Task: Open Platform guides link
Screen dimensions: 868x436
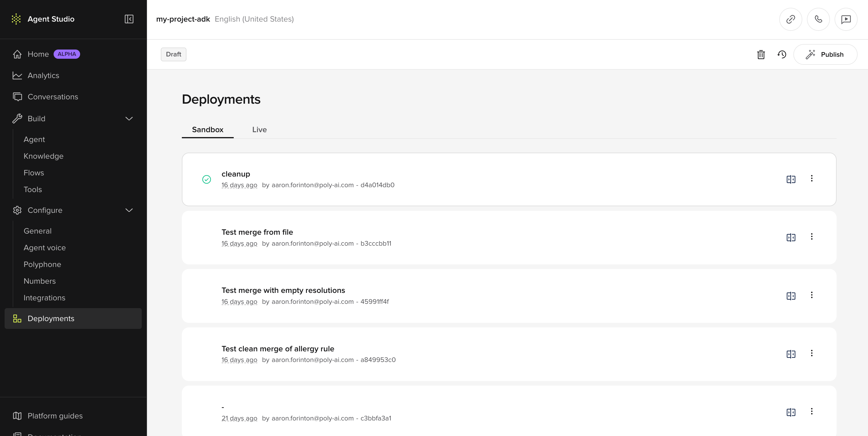Action: tap(55, 416)
